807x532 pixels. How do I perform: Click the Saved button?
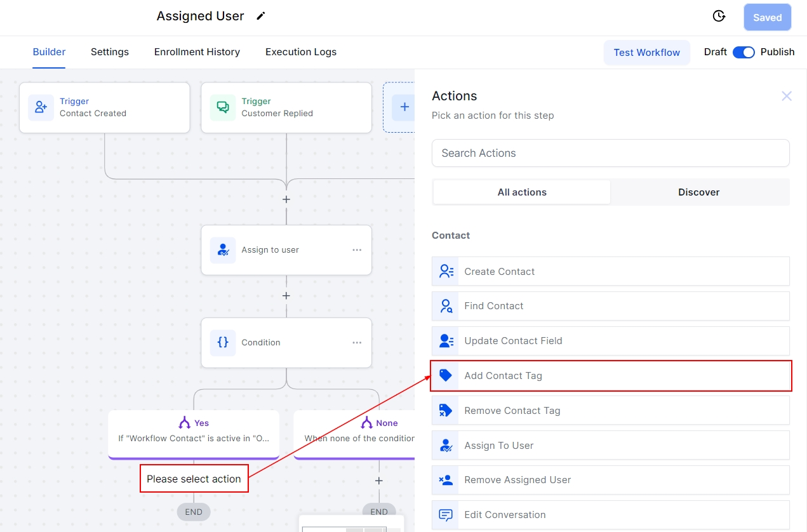(x=767, y=18)
